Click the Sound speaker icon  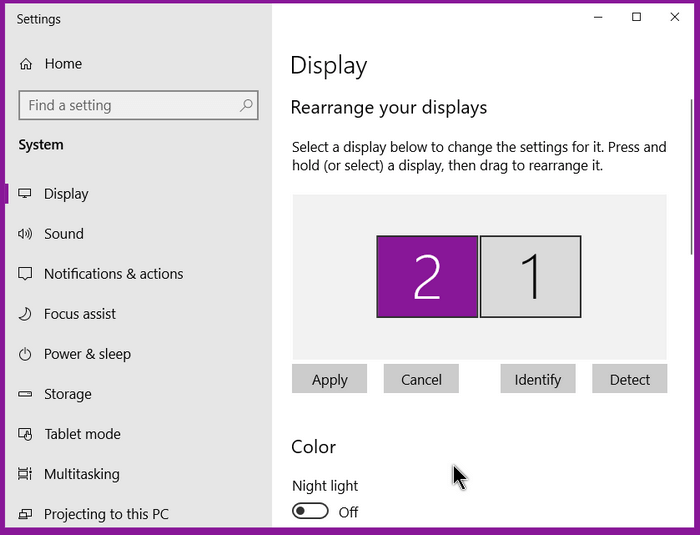pyautogui.click(x=25, y=234)
